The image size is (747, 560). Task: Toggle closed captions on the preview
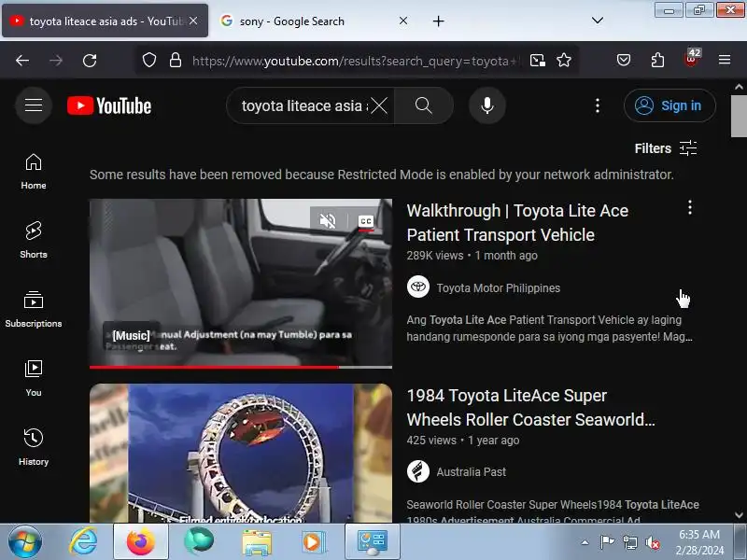pyautogui.click(x=366, y=221)
